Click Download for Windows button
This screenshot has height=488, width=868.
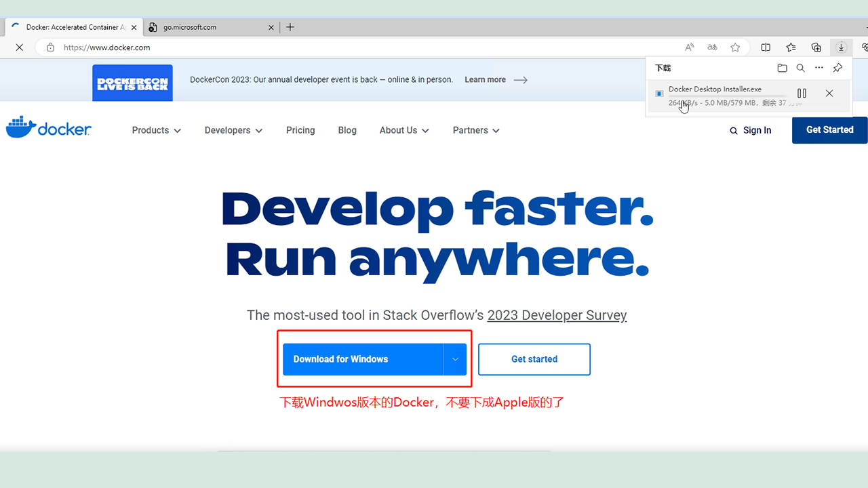coord(363,359)
